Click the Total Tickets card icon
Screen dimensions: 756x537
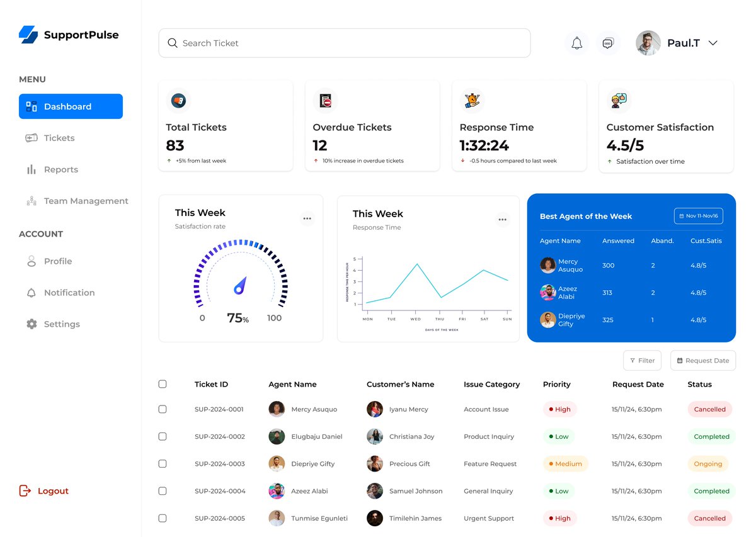point(178,100)
